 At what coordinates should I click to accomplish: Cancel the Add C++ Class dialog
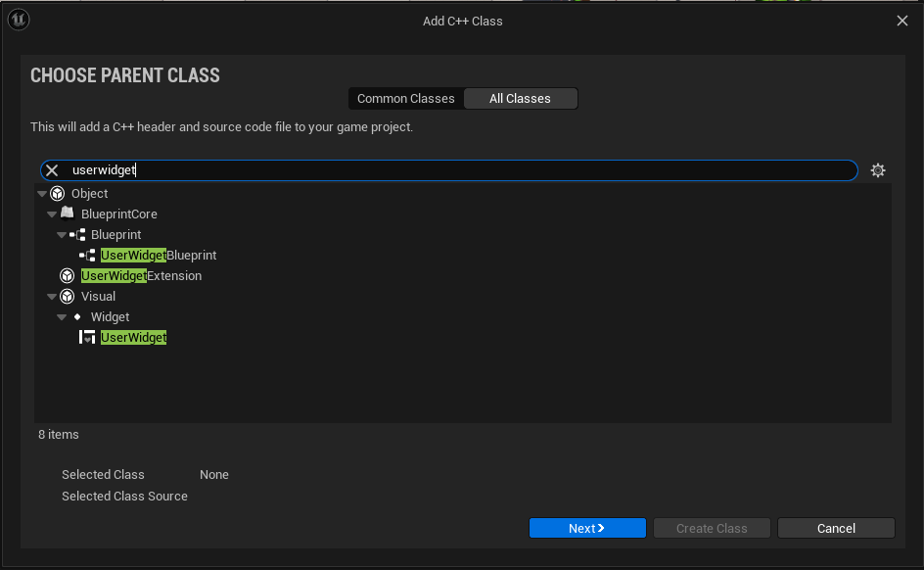pos(836,528)
